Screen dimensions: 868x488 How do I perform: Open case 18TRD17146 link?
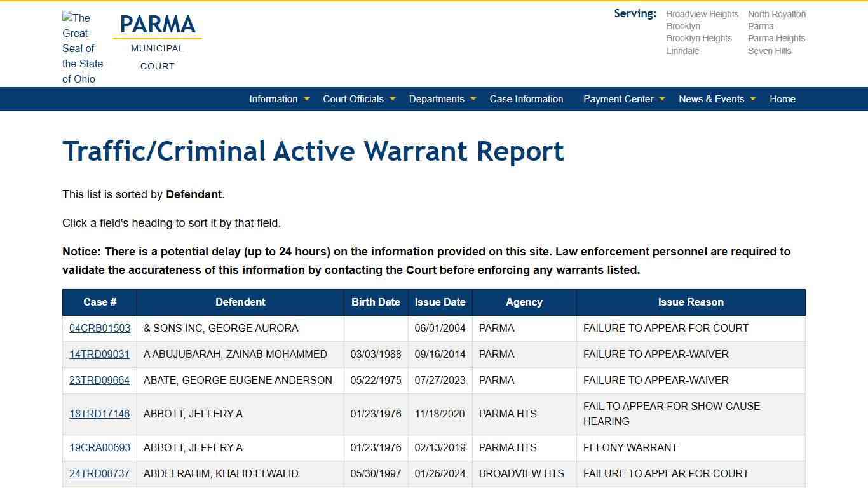click(x=99, y=414)
